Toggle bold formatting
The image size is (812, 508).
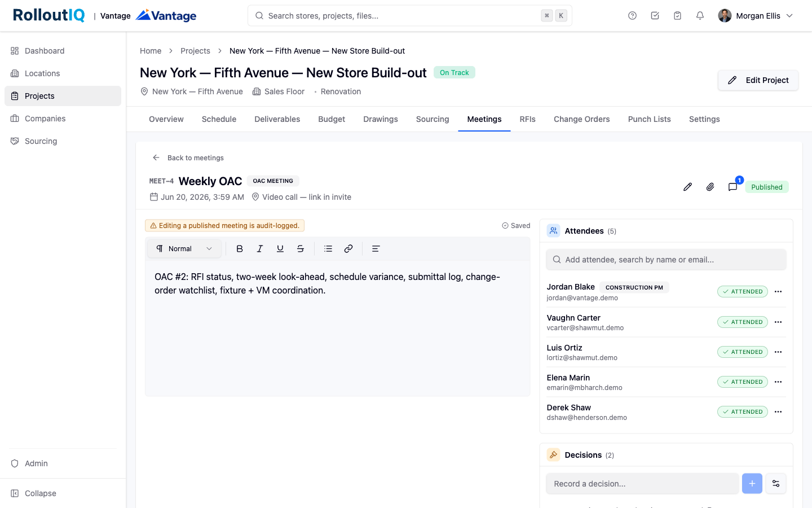click(x=240, y=248)
